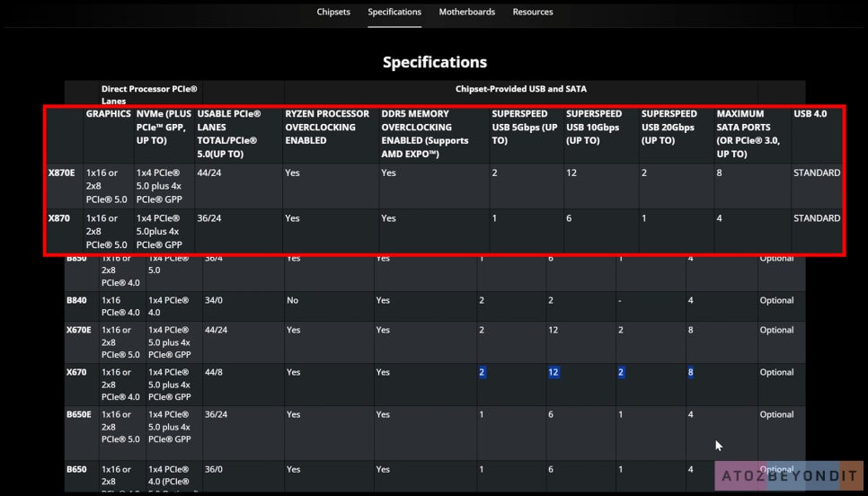
Task: Select the X870E row label
Action: [61, 173]
